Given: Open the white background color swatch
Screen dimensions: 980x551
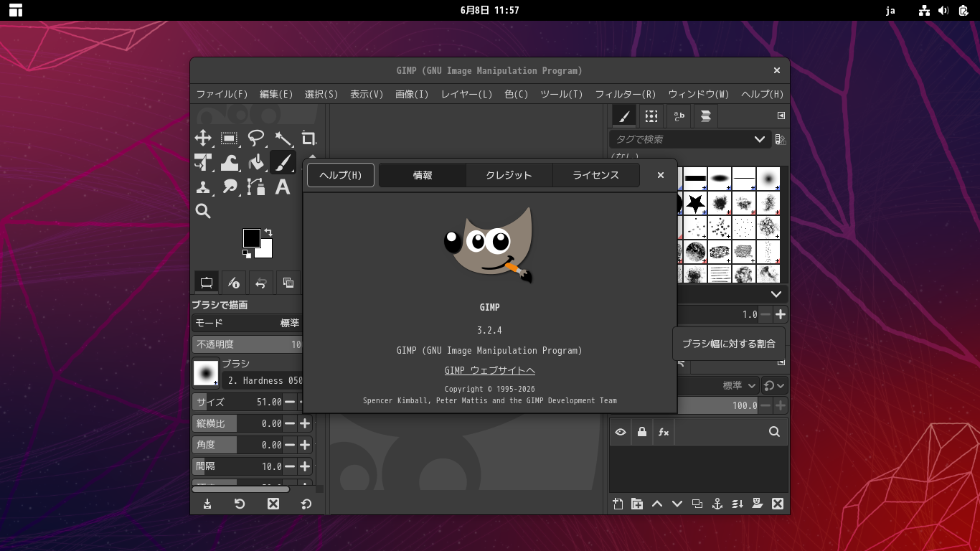Looking at the screenshot, I should pos(266,252).
